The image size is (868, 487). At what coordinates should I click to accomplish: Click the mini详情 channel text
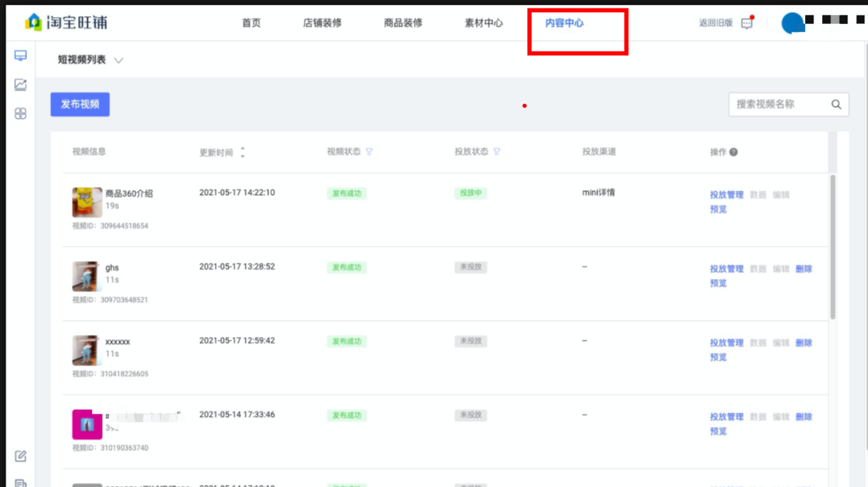click(598, 193)
